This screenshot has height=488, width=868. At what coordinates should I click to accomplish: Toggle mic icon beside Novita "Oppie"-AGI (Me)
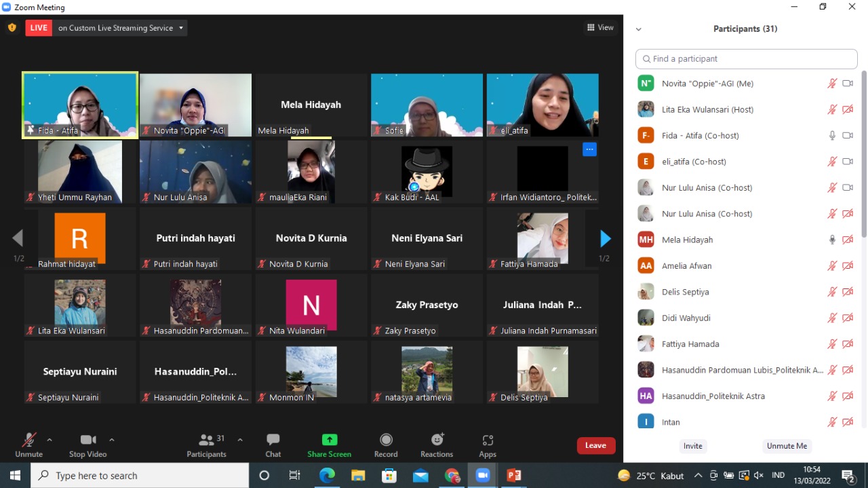pos(832,83)
